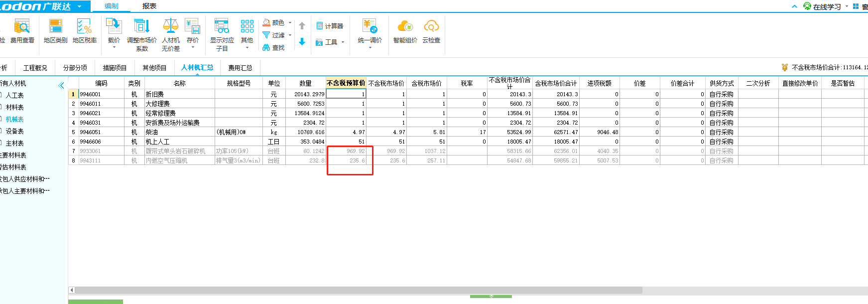Click the 履带式单头岩石破碎机 row name
Screen dimensions: 868x304
click(179, 151)
